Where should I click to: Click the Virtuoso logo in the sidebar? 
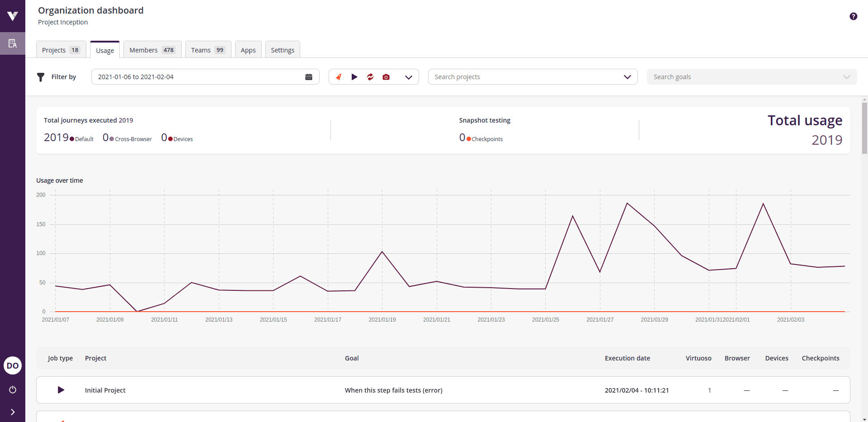point(12,16)
